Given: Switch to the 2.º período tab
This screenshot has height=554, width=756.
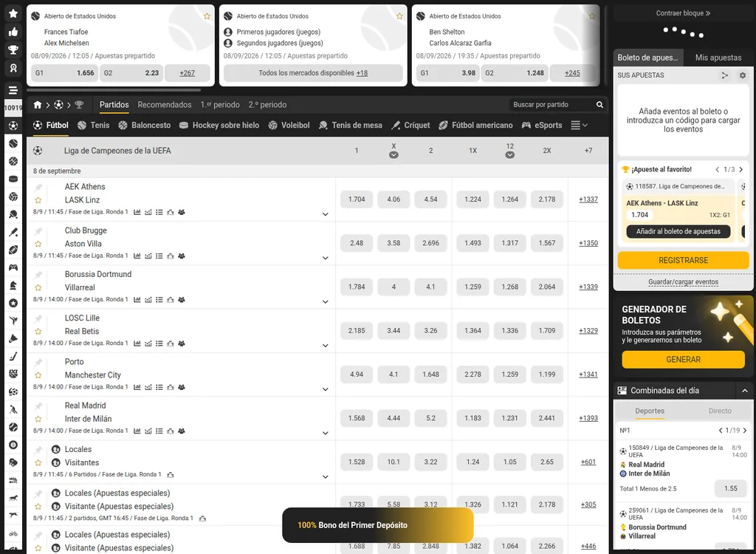Looking at the screenshot, I should tap(267, 105).
